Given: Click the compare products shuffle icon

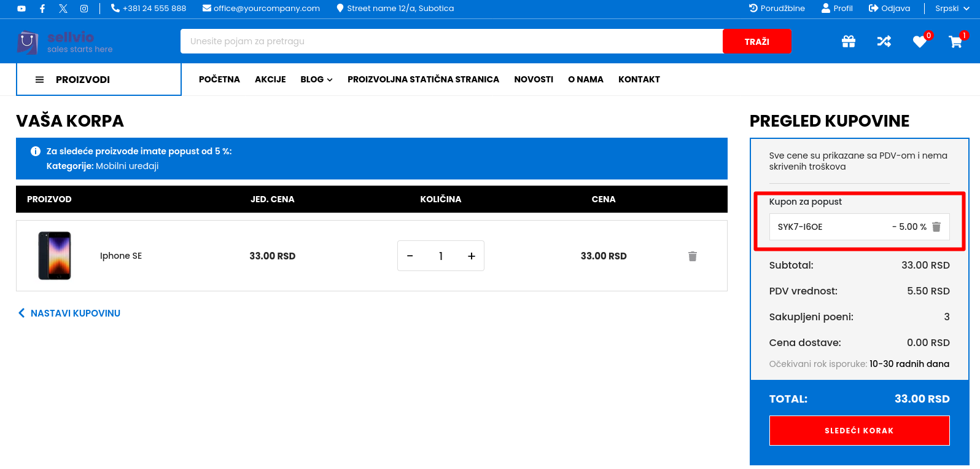Looking at the screenshot, I should [884, 41].
